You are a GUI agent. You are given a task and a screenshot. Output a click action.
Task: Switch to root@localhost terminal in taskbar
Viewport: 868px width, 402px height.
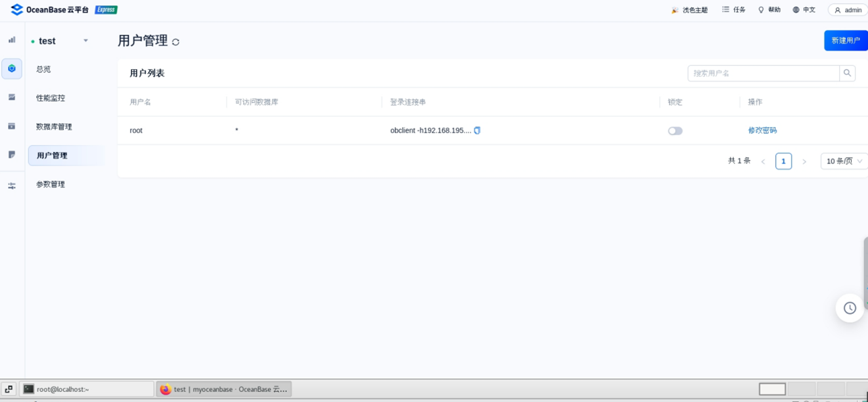pyautogui.click(x=87, y=389)
